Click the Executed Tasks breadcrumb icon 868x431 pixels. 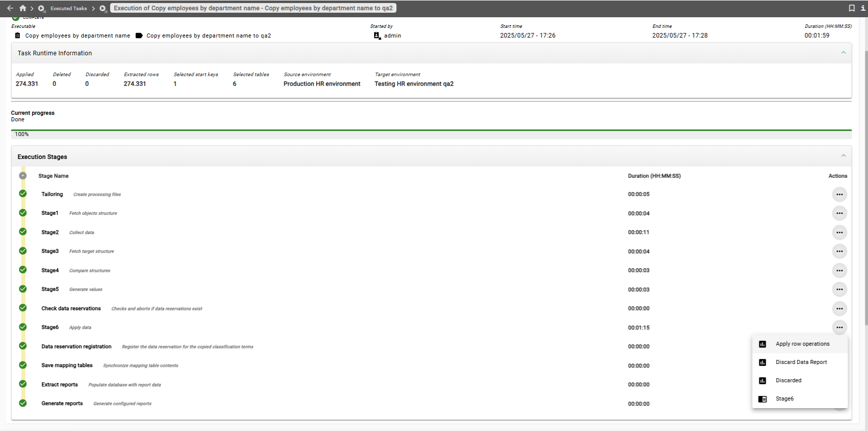[x=42, y=9]
